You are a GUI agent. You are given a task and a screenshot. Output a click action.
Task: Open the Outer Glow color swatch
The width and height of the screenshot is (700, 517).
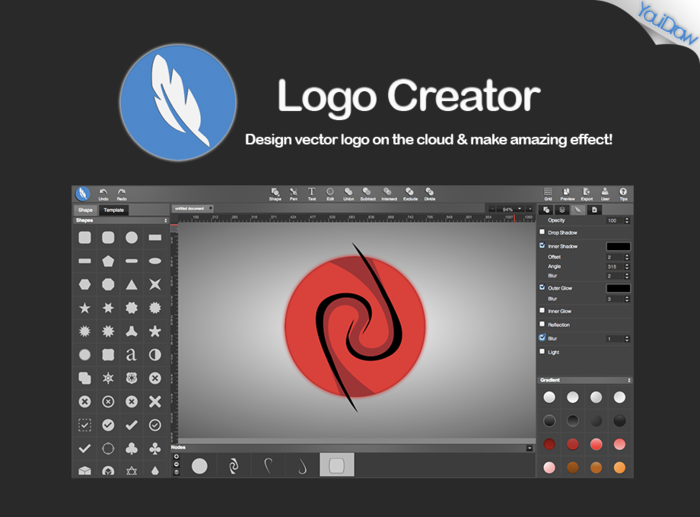[618, 288]
